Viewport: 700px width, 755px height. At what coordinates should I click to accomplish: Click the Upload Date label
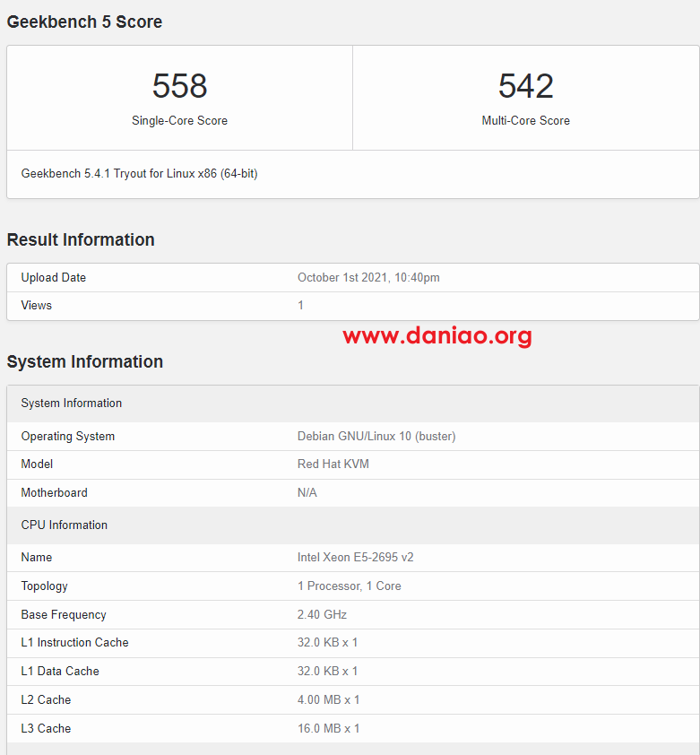(x=54, y=277)
